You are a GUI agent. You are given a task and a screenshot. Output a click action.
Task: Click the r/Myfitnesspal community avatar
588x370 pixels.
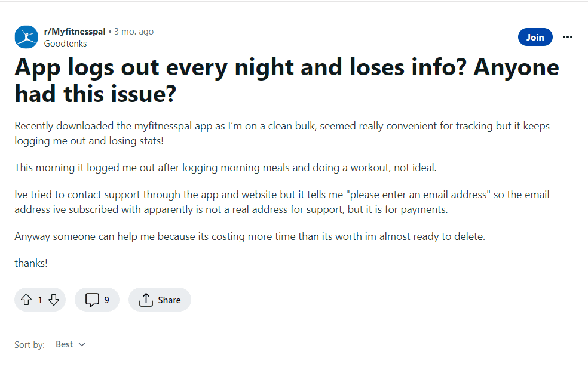tap(26, 37)
